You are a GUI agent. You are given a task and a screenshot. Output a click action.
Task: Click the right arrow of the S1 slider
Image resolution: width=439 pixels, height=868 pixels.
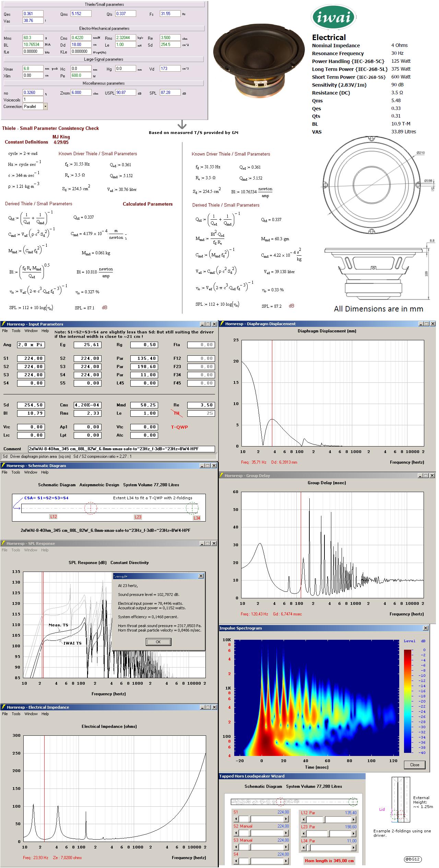286,820
